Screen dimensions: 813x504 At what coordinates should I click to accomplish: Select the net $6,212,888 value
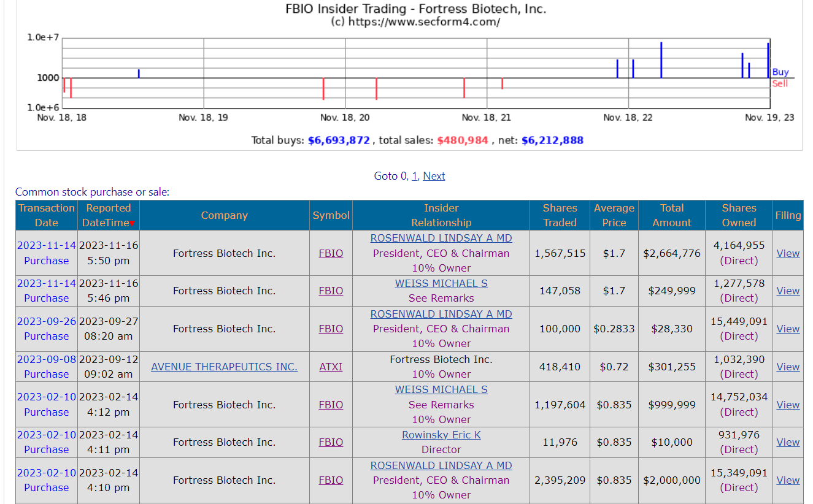(x=552, y=140)
